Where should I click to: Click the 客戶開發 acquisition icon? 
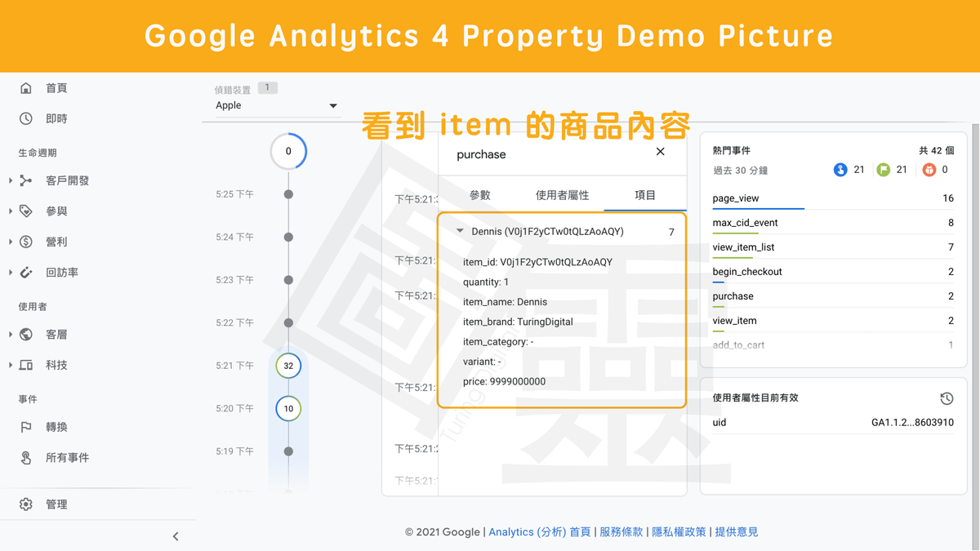(x=26, y=180)
